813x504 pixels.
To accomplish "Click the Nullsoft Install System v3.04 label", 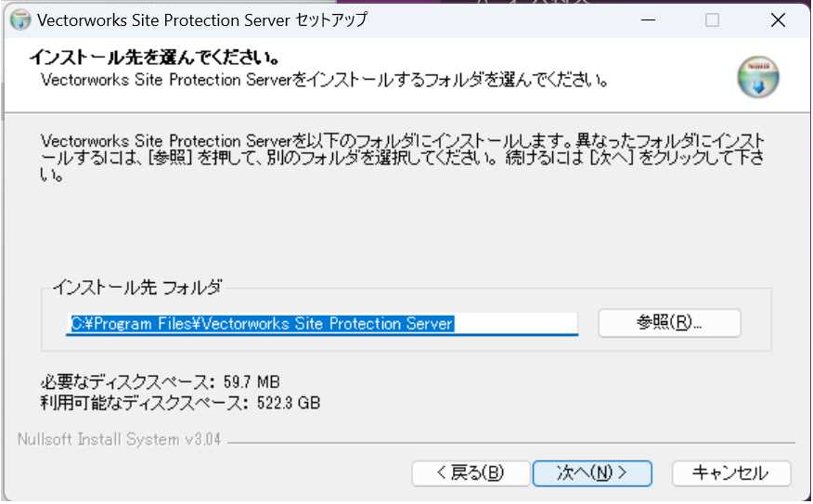I will pyautogui.click(x=119, y=440).
